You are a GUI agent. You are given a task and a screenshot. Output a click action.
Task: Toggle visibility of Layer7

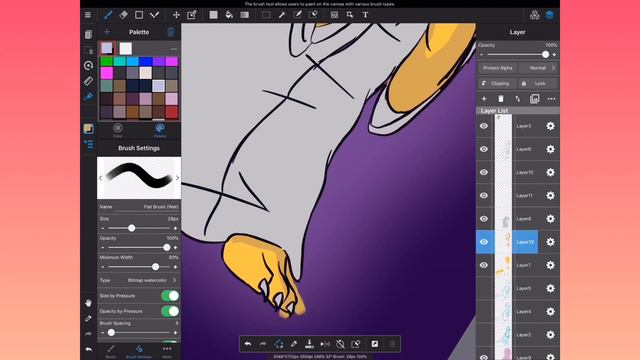tap(484, 265)
